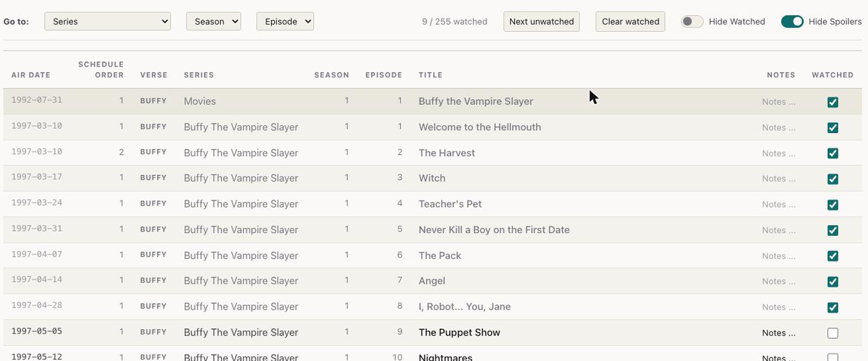Image resolution: width=868 pixels, height=361 pixels.
Task: Click the Watched column header
Action: coord(833,75)
